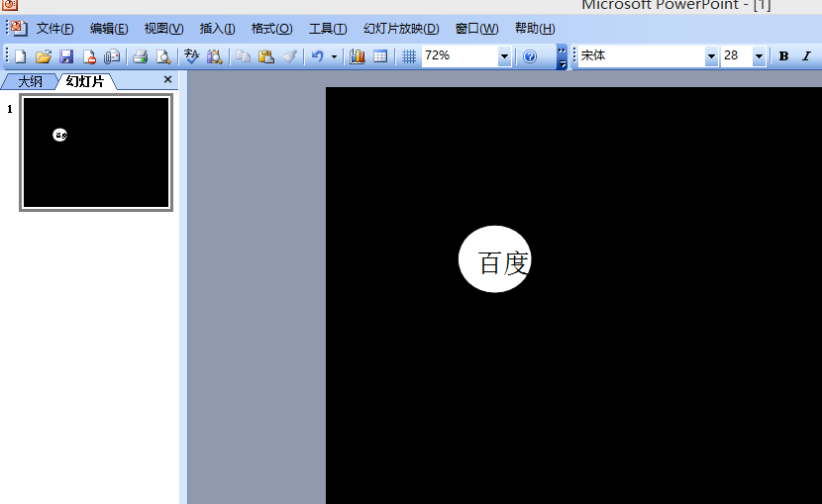Open the 帮助(H) menu
Viewport: 822px width, 504px height.
[535, 29]
